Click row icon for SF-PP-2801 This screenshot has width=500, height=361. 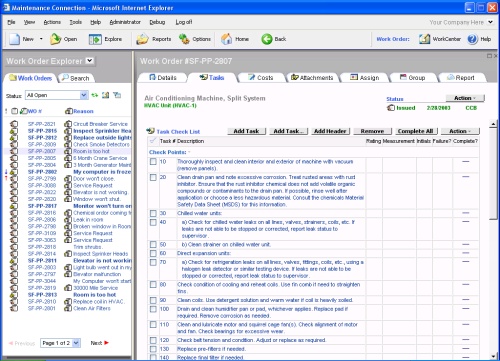[14, 308]
